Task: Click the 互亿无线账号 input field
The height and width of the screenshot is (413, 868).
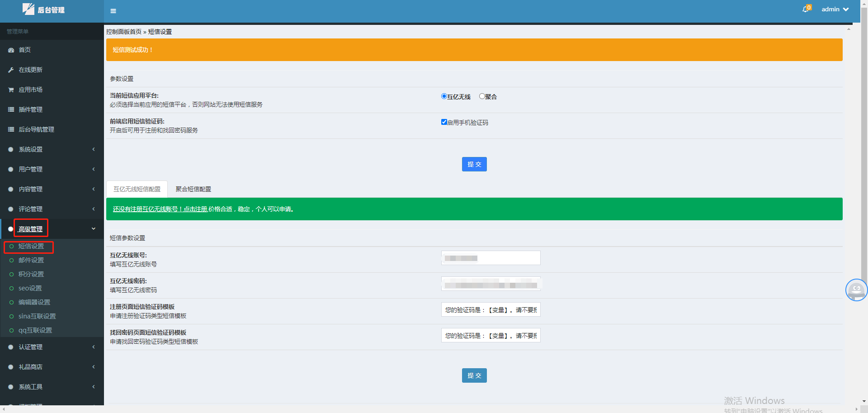Action: tap(491, 258)
